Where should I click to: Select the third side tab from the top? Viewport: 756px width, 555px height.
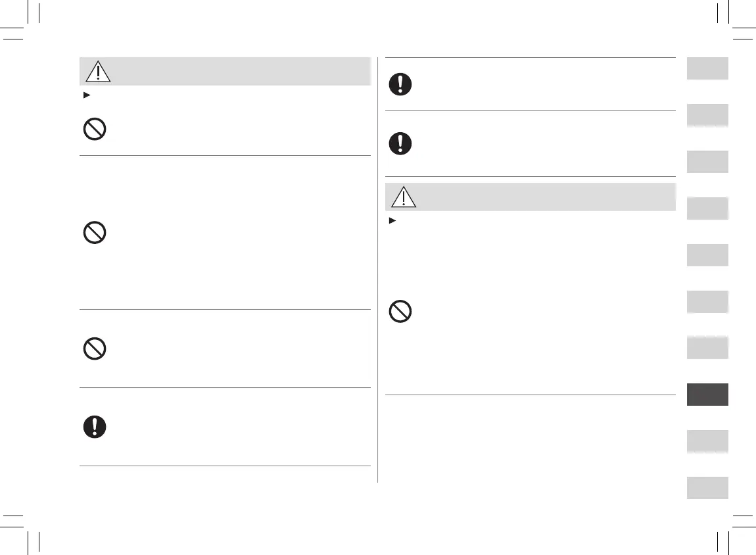coord(707,162)
